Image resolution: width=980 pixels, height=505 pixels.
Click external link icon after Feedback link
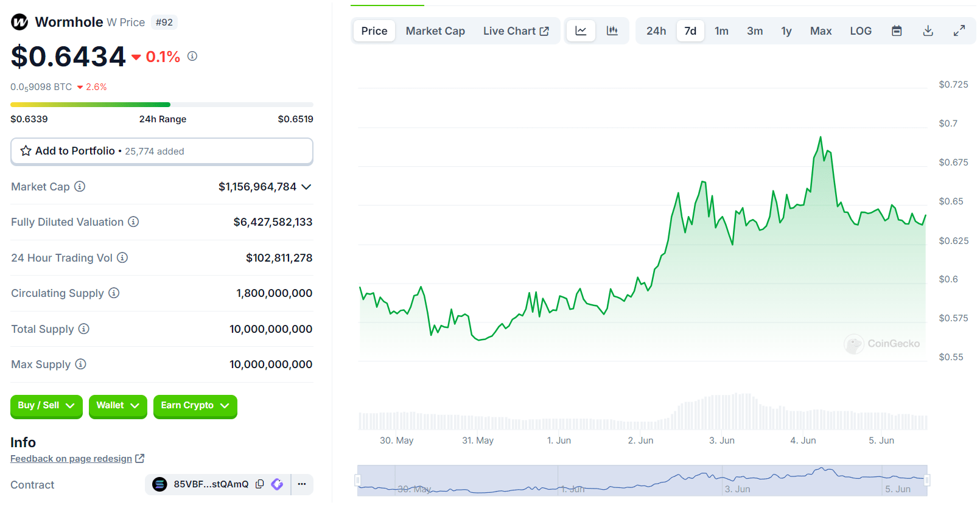(x=140, y=458)
